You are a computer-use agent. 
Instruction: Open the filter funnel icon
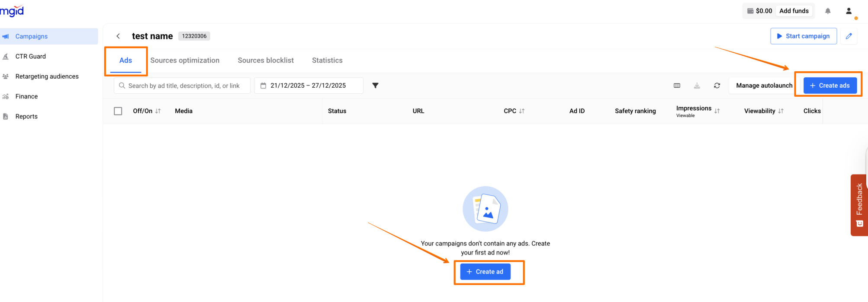click(x=376, y=86)
